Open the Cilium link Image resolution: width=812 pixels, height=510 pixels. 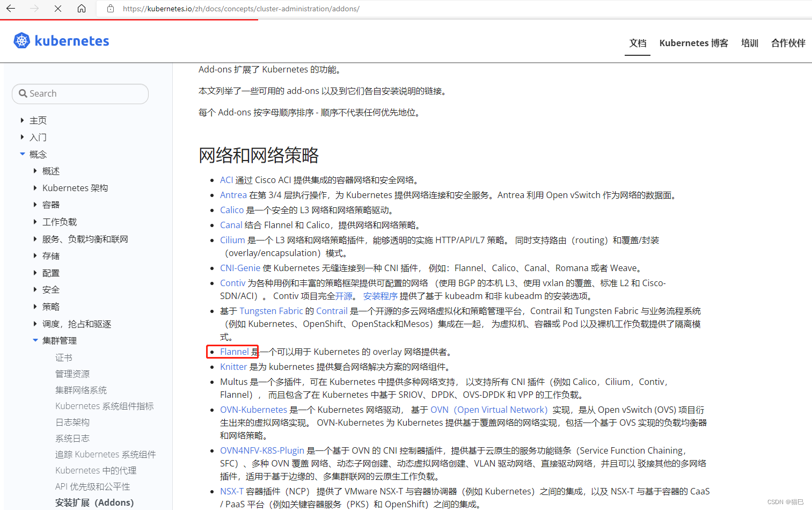[232, 240]
